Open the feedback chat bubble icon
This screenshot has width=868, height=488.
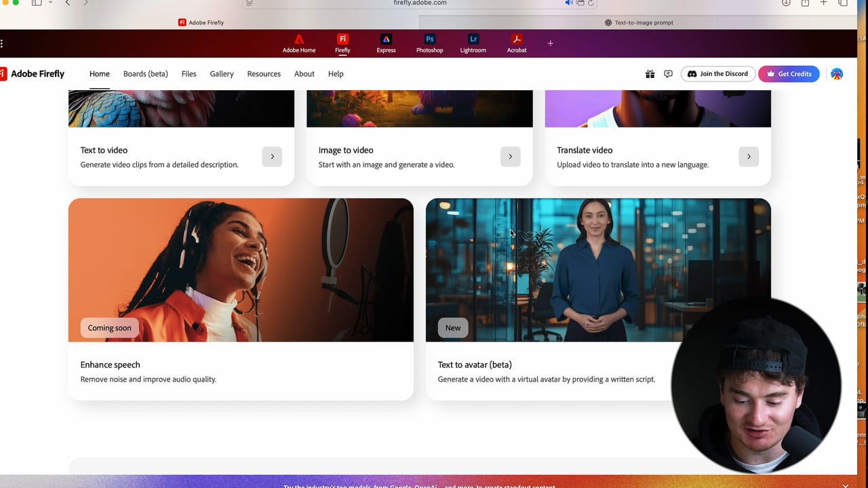[668, 74]
